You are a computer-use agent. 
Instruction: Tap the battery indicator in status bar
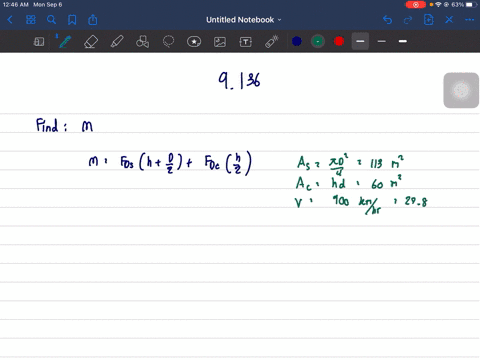coord(470,5)
